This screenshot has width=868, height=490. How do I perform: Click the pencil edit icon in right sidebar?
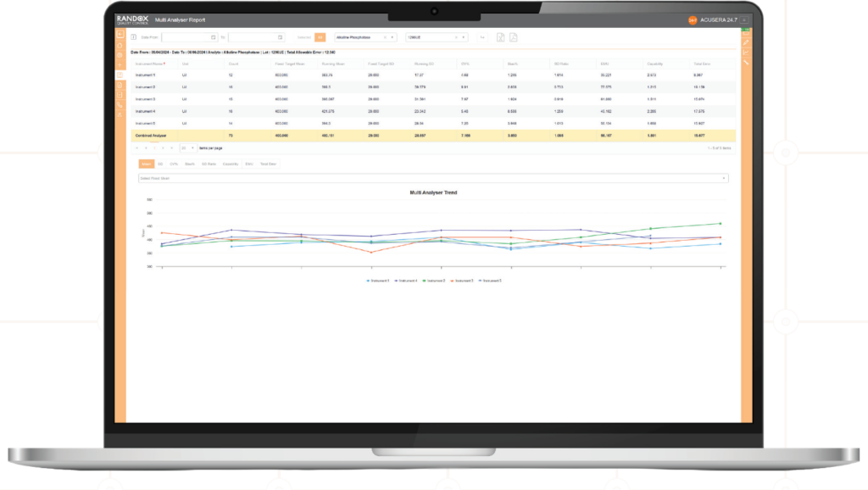pos(746,42)
